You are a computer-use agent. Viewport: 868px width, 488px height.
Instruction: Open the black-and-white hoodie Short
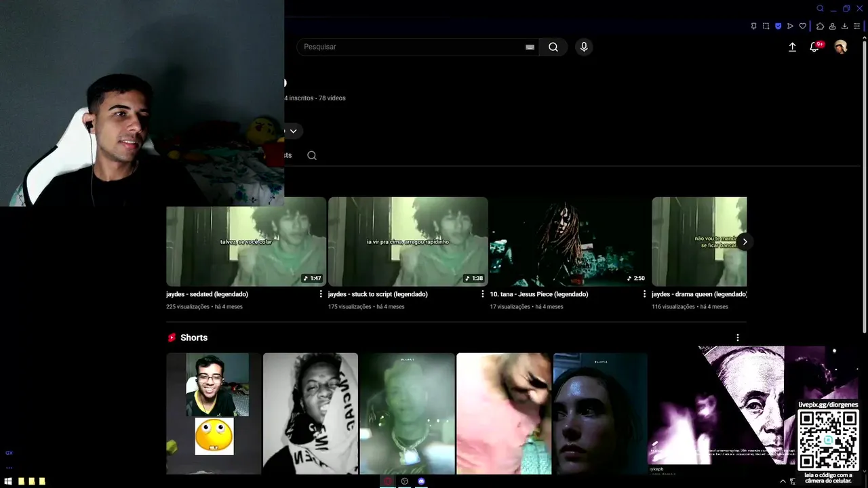click(311, 413)
